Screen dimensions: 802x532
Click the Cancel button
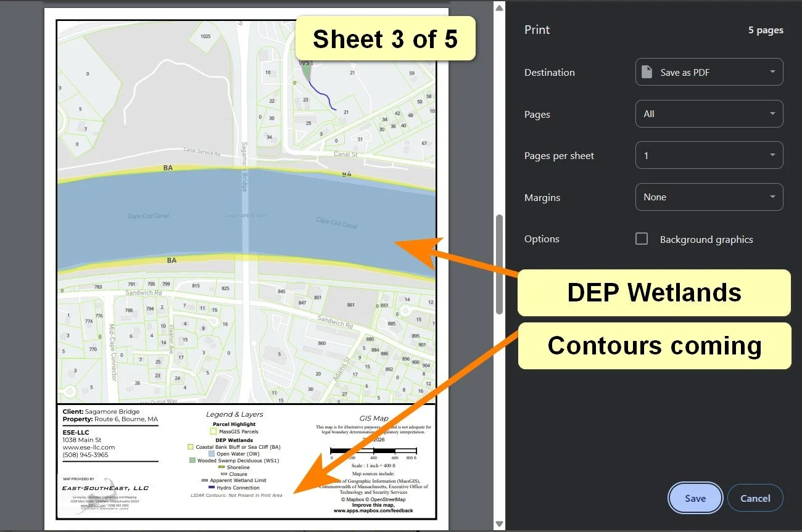coord(755,498)
